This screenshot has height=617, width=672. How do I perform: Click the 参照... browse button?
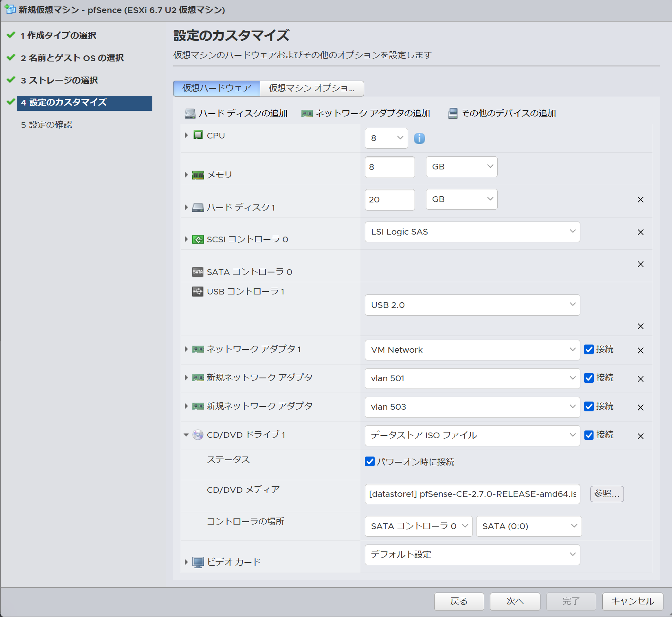(x=607, y=494)
